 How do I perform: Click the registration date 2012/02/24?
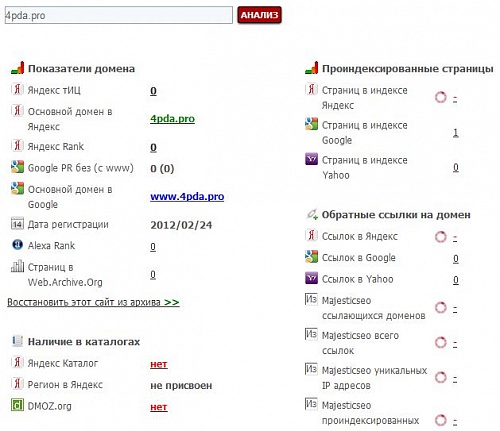[181, 225]
